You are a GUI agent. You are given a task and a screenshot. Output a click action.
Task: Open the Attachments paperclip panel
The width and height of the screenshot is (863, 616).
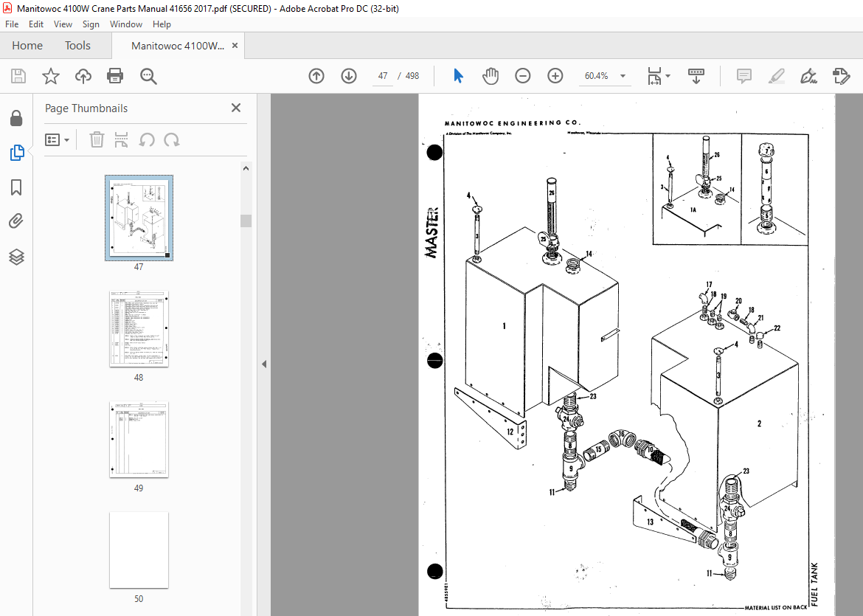16,221
